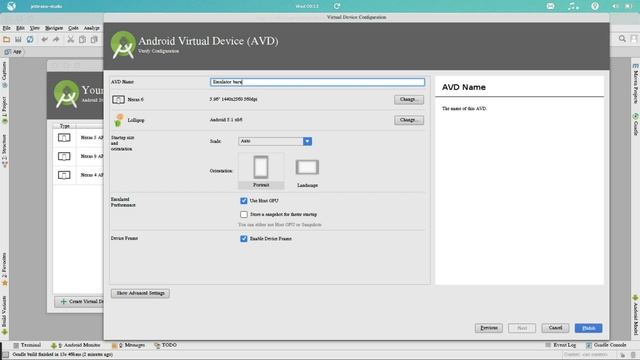
Task: Open the Gradle right side panel tab
Action: point(636,124)
